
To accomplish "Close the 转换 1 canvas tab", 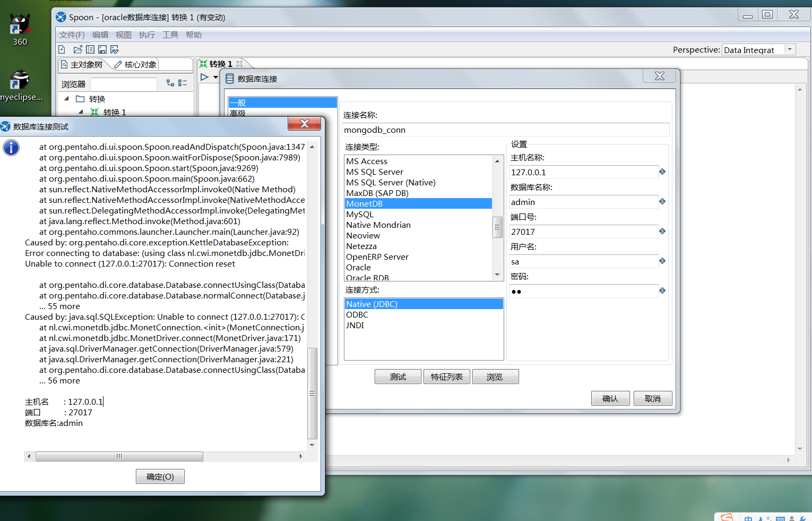I will [x=239, y=64].
